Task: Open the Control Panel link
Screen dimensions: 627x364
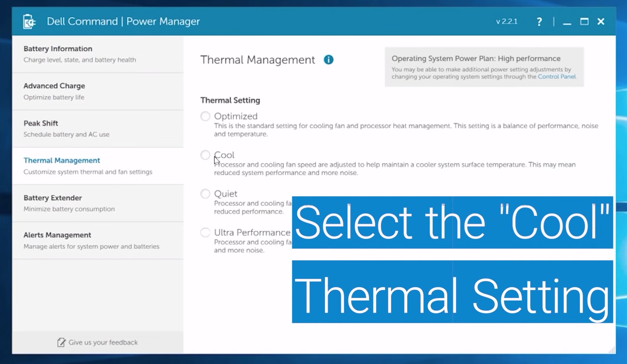Action: pyautogui.click(x=557, y=77)
